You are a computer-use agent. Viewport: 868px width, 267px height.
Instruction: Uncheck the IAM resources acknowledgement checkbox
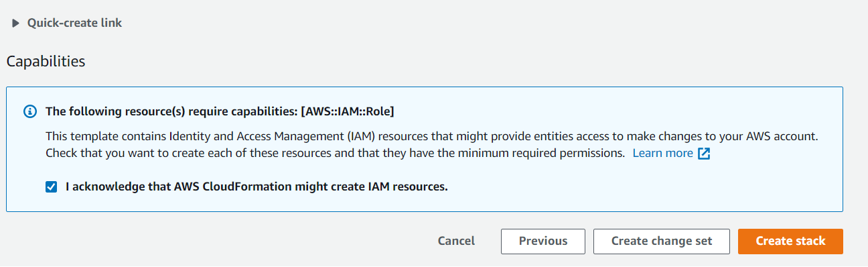52,187
